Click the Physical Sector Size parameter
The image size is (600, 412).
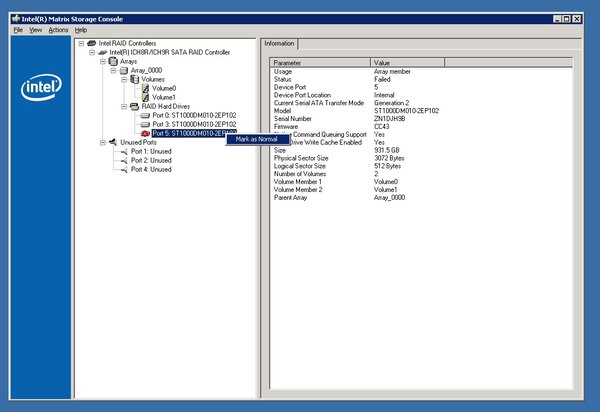click(x=301, y=158)
